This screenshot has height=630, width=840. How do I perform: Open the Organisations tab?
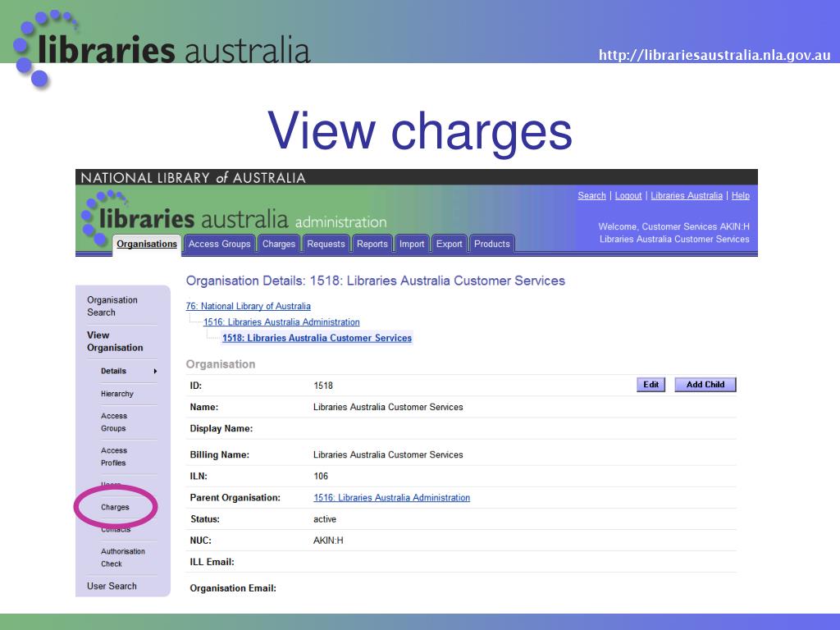pyautogui.click(x=147, y=244)
